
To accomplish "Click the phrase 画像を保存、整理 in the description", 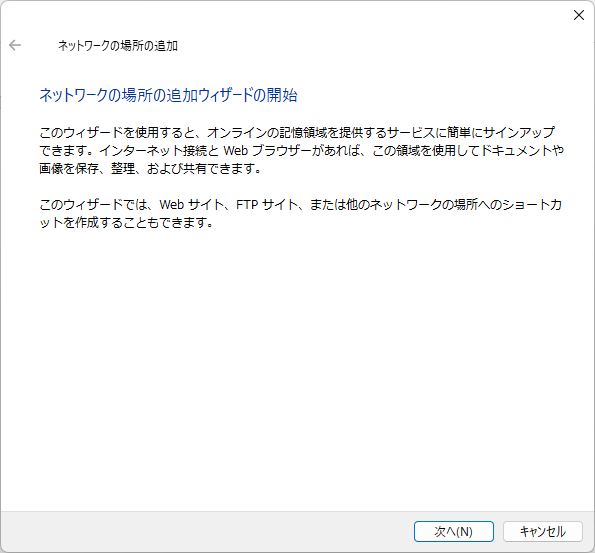I will click(87, 169).
